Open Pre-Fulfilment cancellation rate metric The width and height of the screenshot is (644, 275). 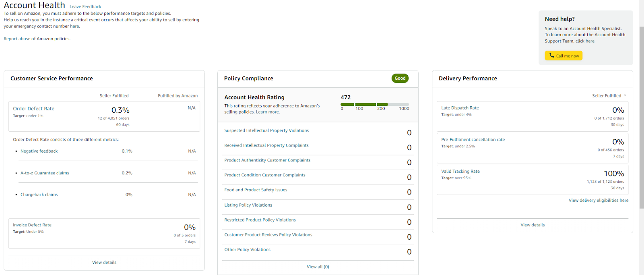[x=473, y=140]
